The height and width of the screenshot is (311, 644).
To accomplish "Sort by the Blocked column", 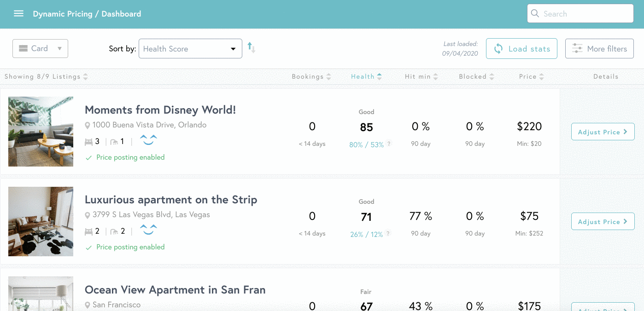I will tap(476, 77).
